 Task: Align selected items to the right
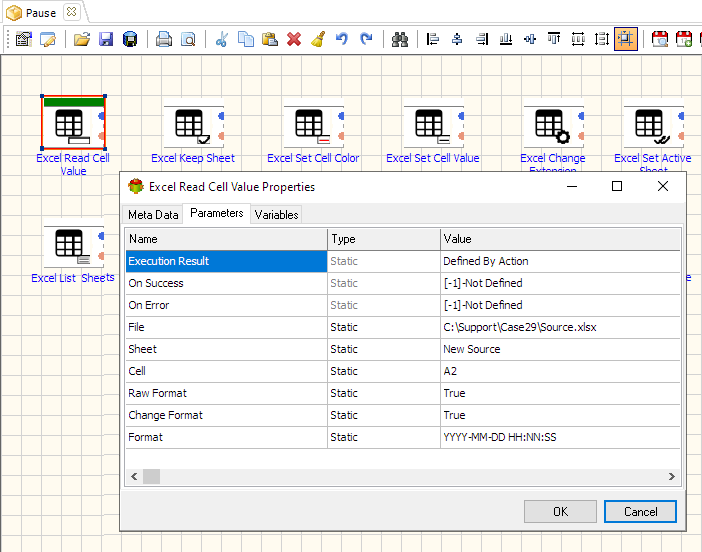pos(482,39)
